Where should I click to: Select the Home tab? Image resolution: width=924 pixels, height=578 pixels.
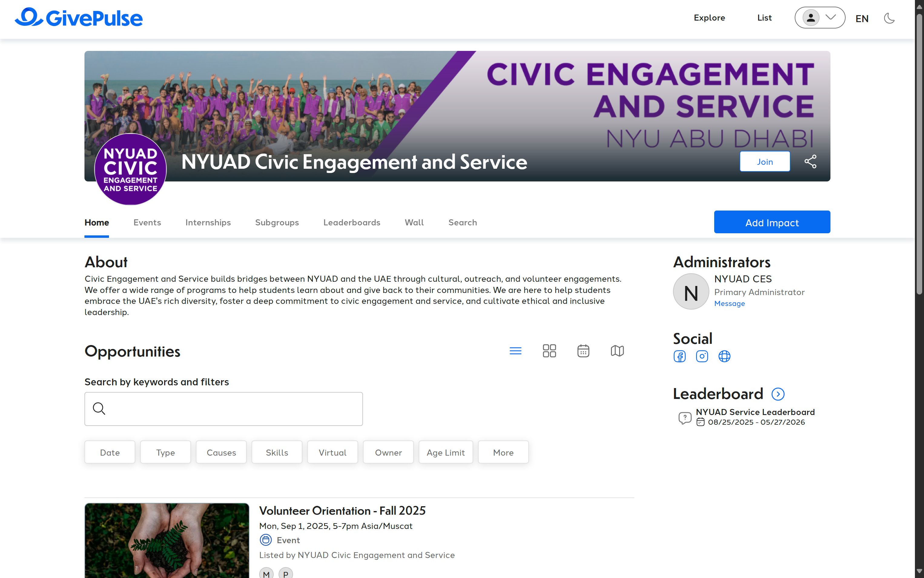coord(97,222)
